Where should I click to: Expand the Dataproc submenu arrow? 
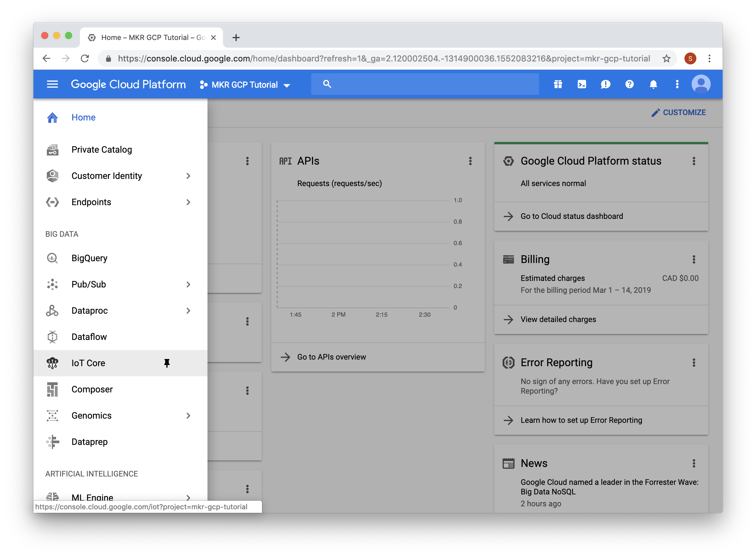tap(188, 310)
